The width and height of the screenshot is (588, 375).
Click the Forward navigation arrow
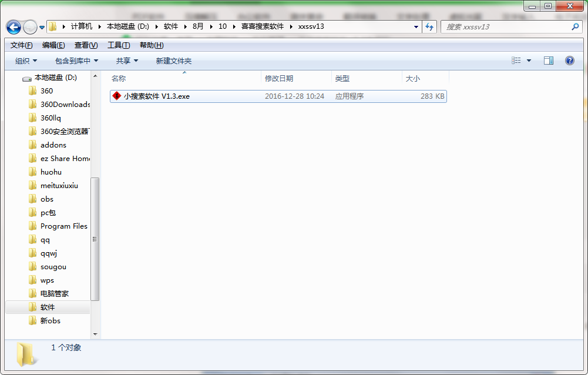30,27
